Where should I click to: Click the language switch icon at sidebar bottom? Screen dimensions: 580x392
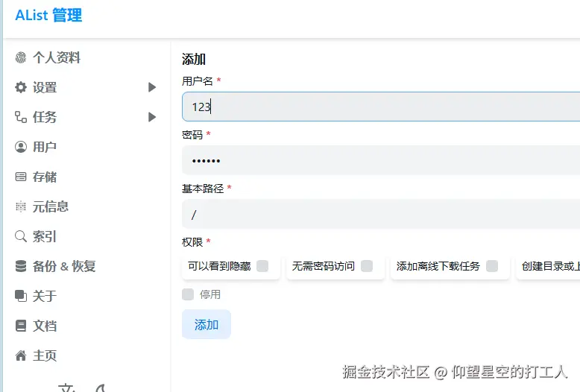click(x=67, y=388)
